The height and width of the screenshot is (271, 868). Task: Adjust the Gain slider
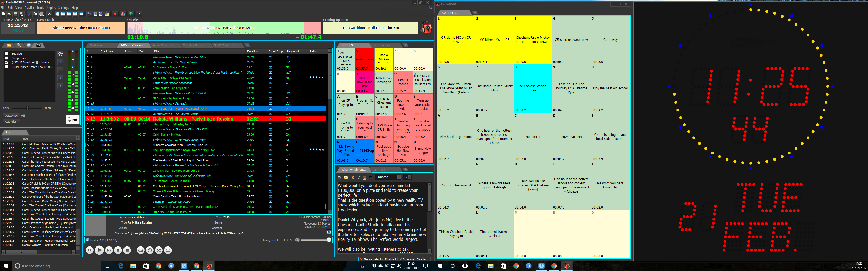(27, 108)
